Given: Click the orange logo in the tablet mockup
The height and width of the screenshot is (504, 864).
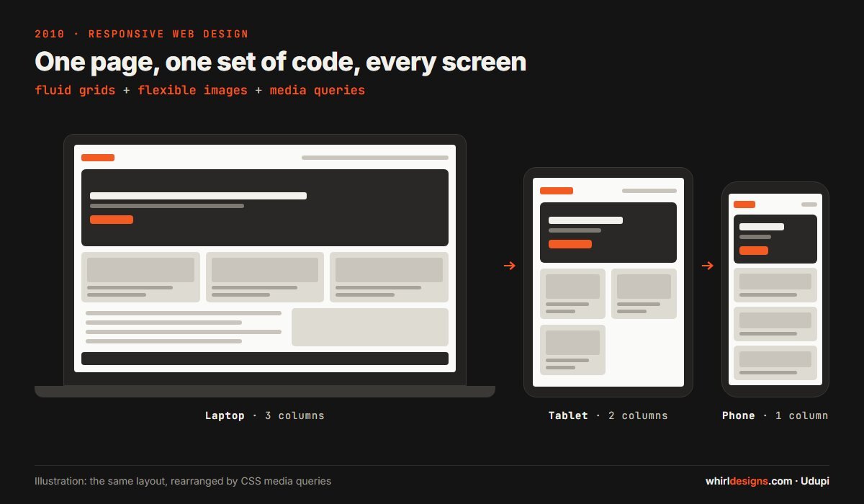Looking at the screenshot, I should 557,191.
